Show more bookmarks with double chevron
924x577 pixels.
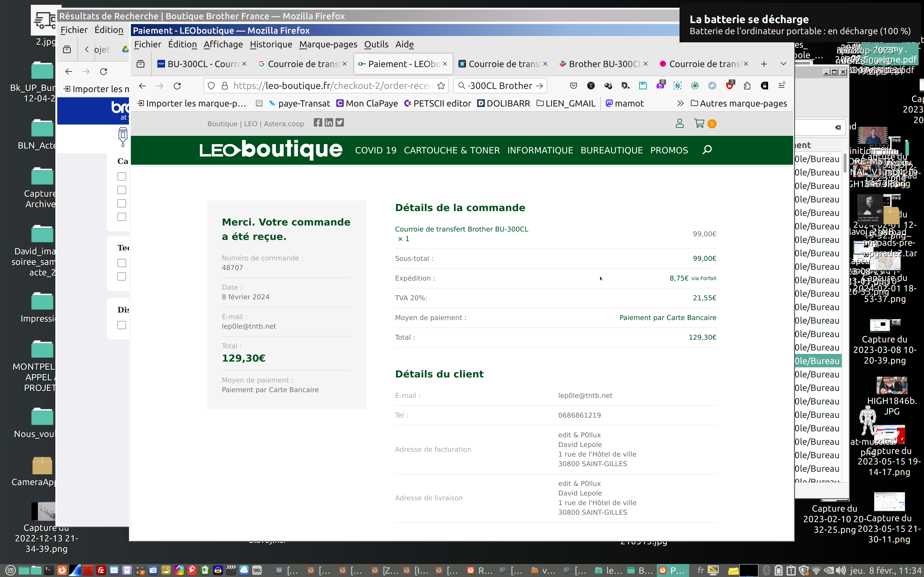[x=680, y=103]
